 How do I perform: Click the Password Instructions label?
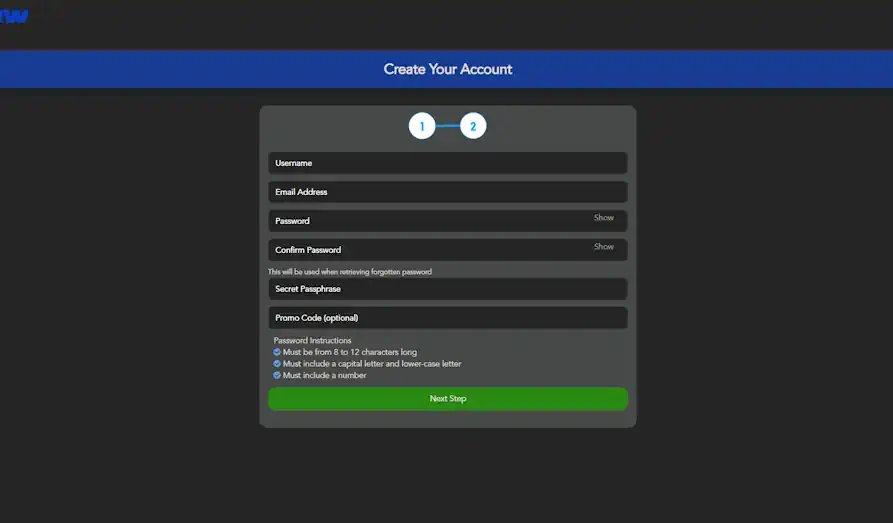(x=312, y=340)
